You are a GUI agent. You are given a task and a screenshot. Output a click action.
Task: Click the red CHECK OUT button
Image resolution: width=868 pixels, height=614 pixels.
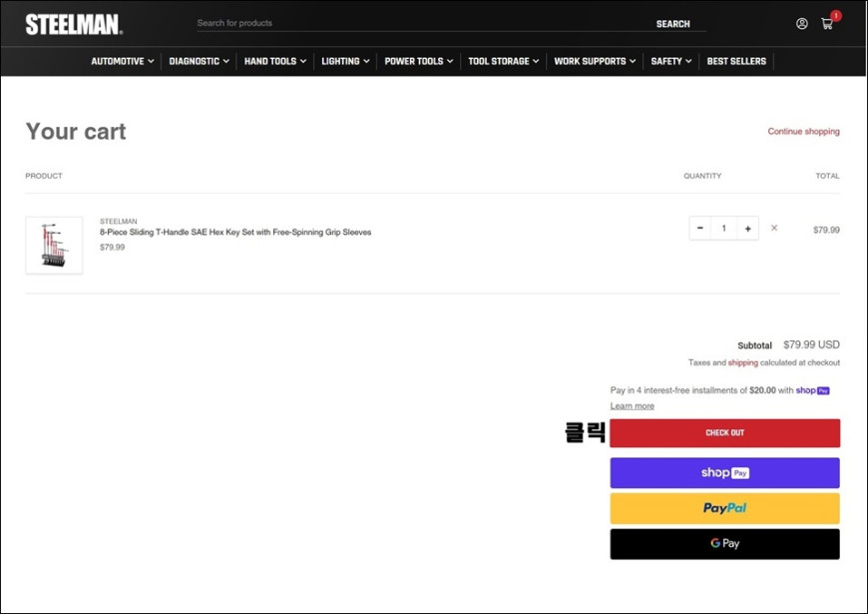click(724, 432)
